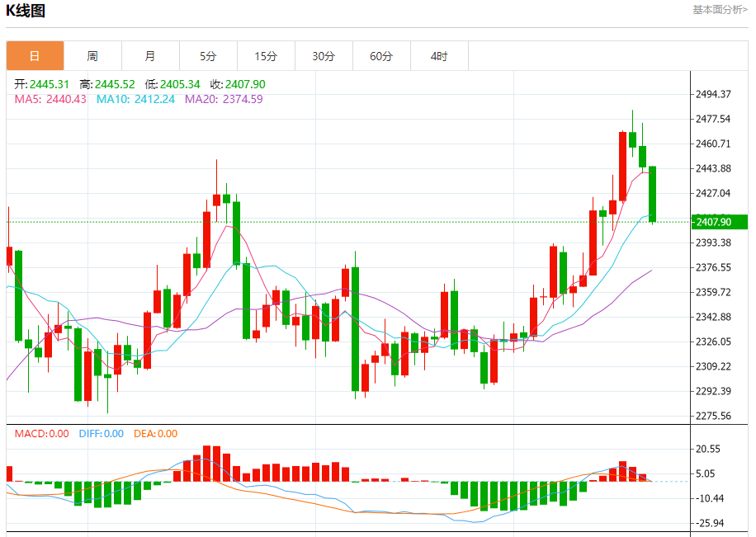Click the green 2407.90 current price tag
Screen dimensions: 756x537
click(720, 222)
